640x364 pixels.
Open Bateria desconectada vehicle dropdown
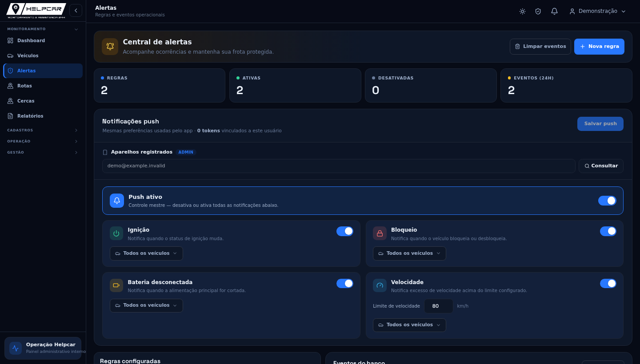(146, 305)
